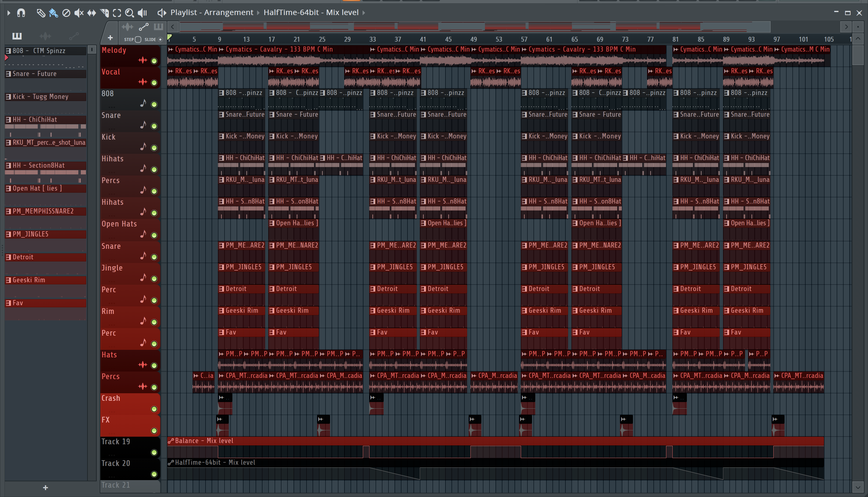Mute the Crash track green light
This screenshot has width=868, height=497.
pos(154,409)
